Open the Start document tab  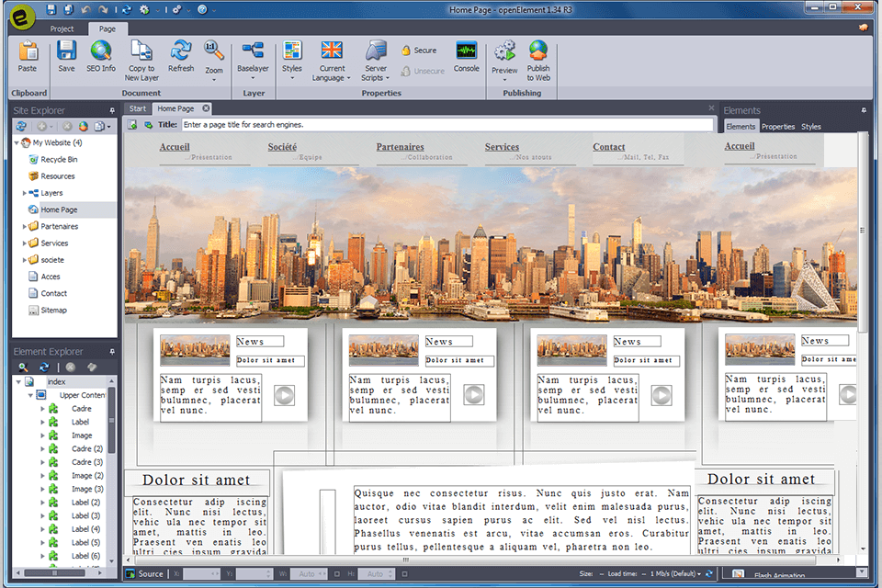[137, 108]
